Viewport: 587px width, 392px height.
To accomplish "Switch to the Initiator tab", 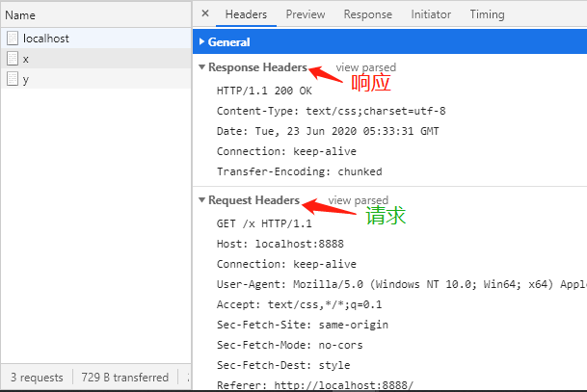I will [431, 14].
